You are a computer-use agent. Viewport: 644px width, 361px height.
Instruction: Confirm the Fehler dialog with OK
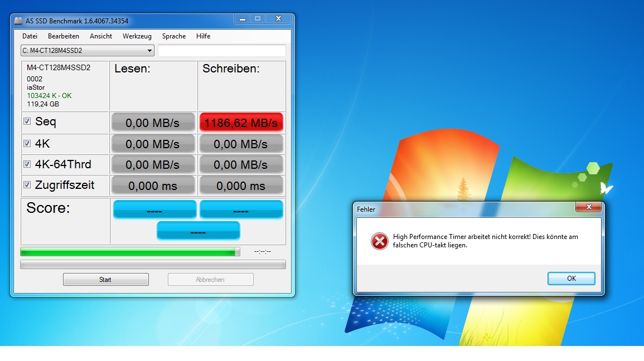coord(572,279)
